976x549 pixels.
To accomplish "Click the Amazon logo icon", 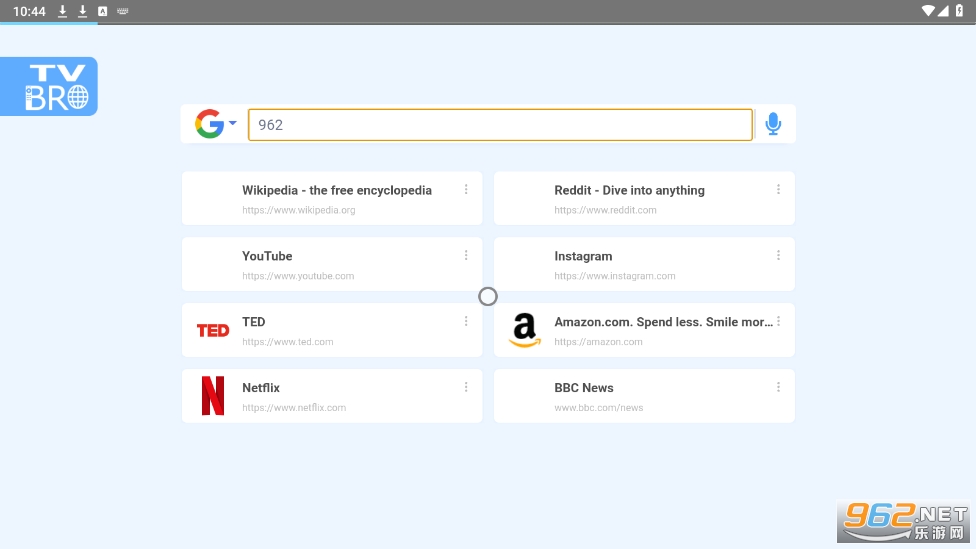I will coord(525,330).
